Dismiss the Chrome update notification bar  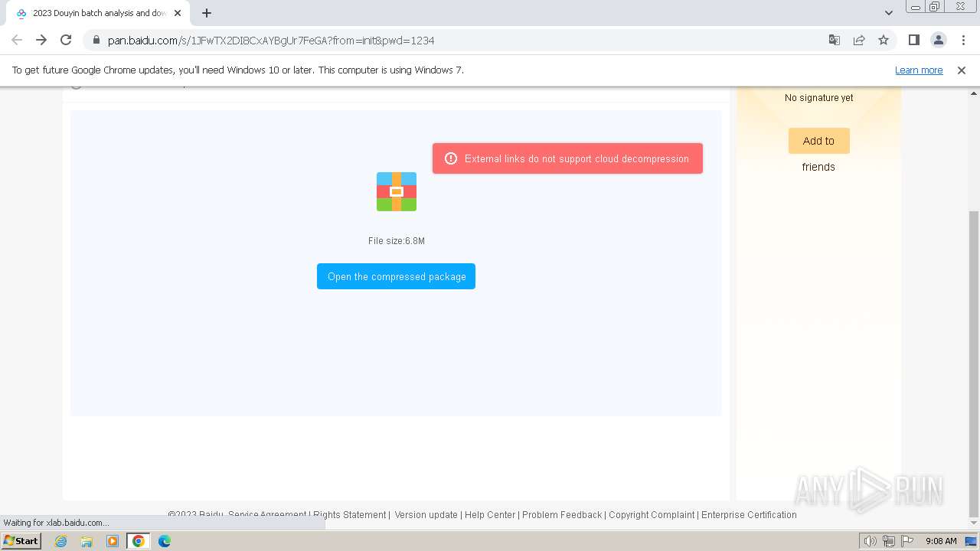pyautogui.click(x=962, y=70)
